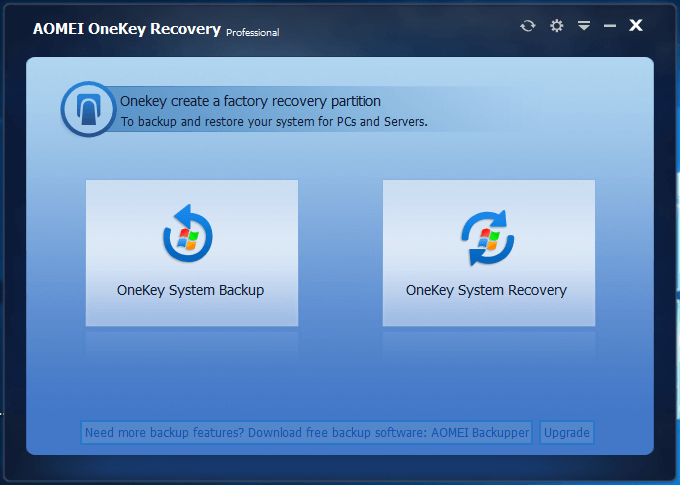Viewport: 680px width, 485px height.
Task: Click the circular arrow icon for OneKey System Backup
Action: 188,233
